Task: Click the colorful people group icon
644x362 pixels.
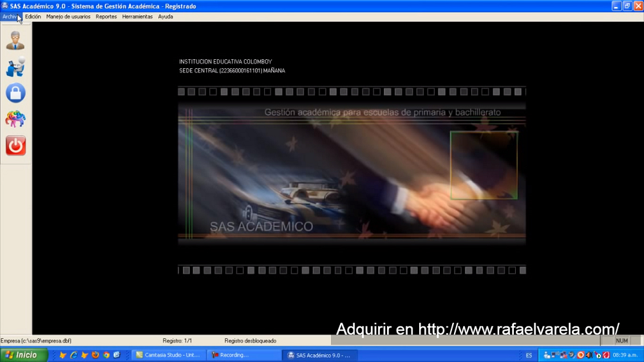Action: [15, 119]
